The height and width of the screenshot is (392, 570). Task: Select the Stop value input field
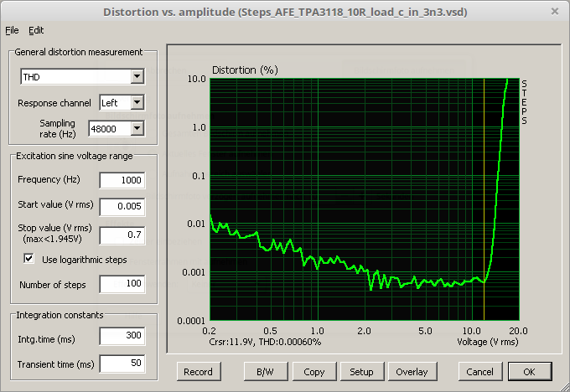(x=122, y=235)
